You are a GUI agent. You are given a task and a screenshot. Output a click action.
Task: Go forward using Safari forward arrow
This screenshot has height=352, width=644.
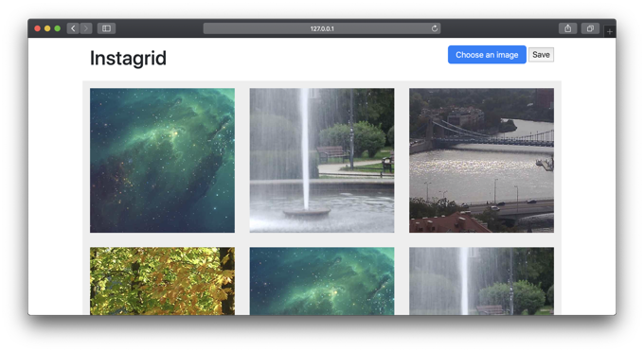click(x=86, y=28)
